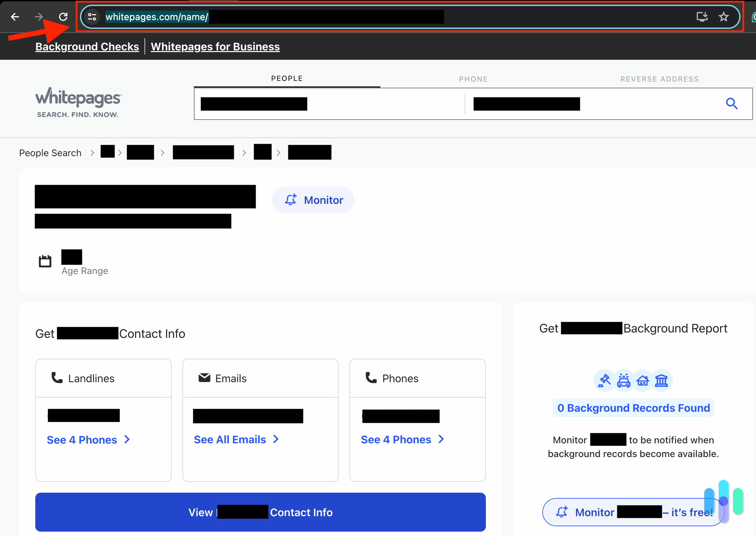Click the View Contact Info button
This screenshot has width=756, height=536.
pyautogui.click(x=260, y=512)
